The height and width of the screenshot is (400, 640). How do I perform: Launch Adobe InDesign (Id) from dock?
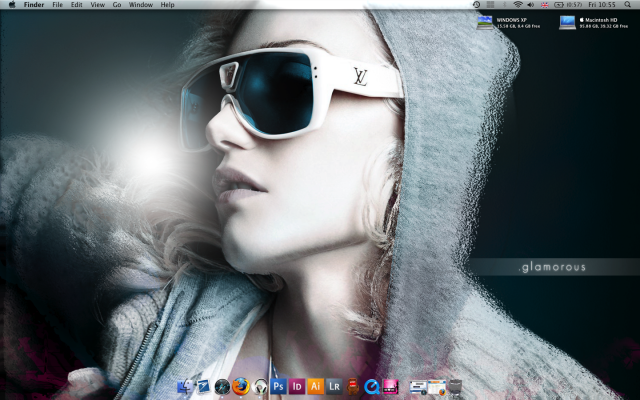[297, 386]
